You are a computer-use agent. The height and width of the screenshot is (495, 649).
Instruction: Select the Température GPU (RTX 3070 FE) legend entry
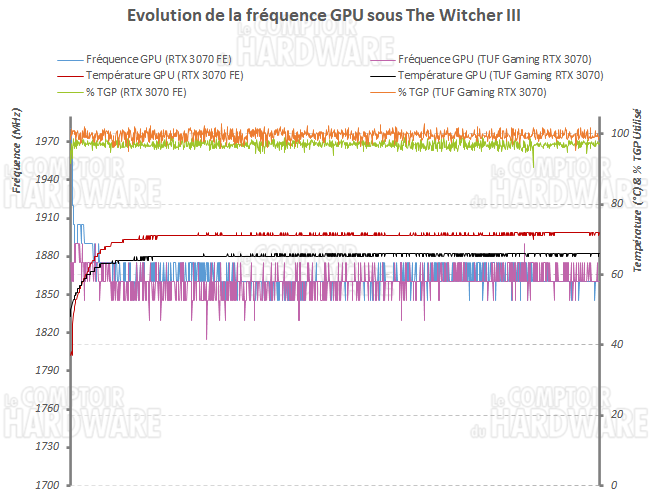pos(165,75)
